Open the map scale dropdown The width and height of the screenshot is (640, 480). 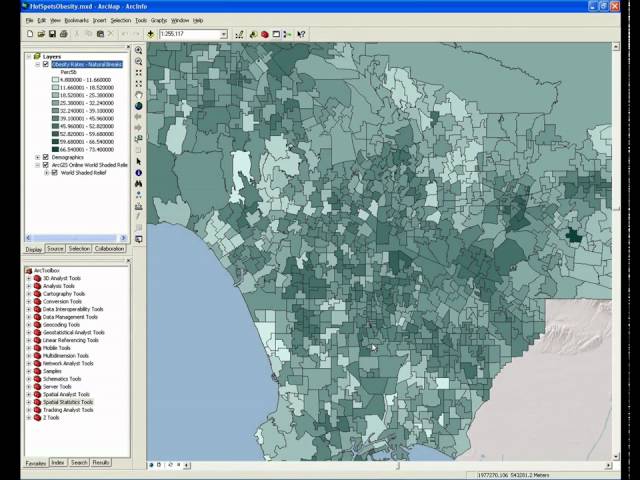224,34
